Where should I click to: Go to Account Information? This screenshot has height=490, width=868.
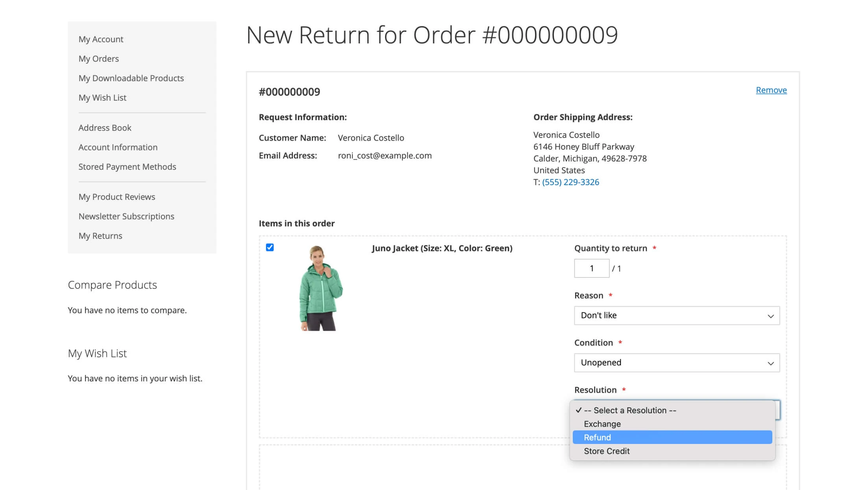pos(118,147)
